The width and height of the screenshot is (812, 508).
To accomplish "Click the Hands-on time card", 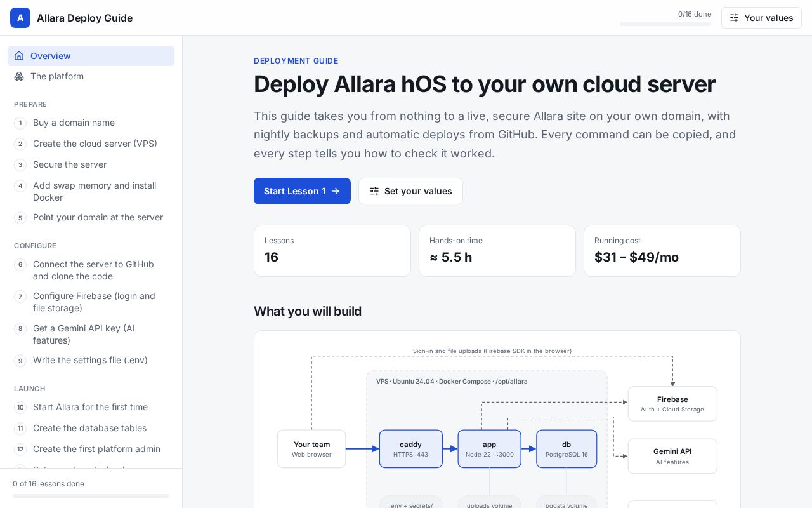I will click(497, 251).
